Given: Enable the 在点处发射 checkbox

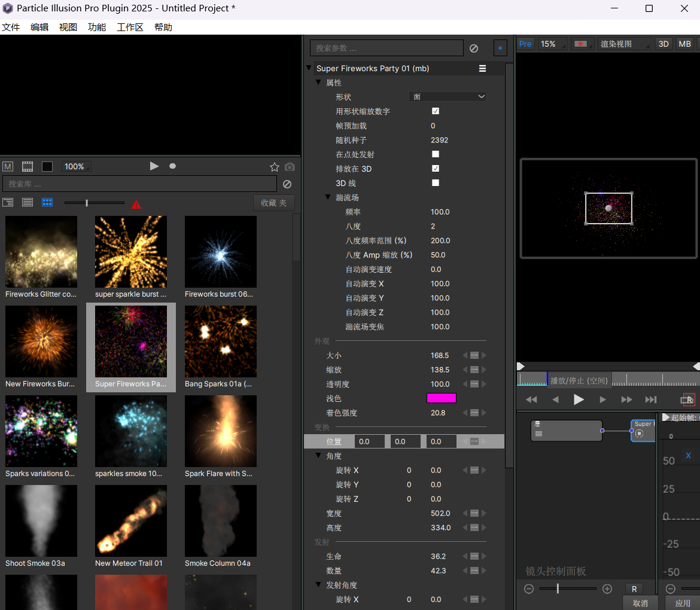Looking at the screenshot, I should [435, 154].
